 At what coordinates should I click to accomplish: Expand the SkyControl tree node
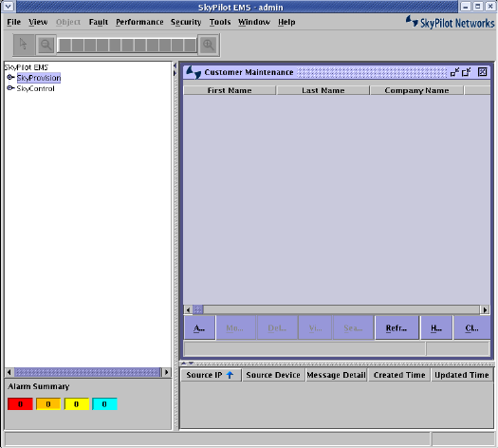[x=10, y=88]
